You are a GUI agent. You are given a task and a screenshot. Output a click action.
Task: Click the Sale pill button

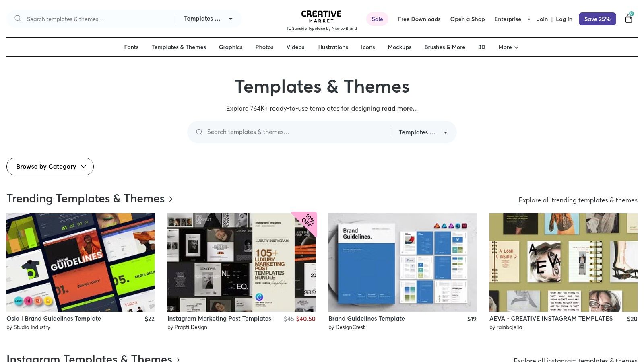(x=377, y=19)
